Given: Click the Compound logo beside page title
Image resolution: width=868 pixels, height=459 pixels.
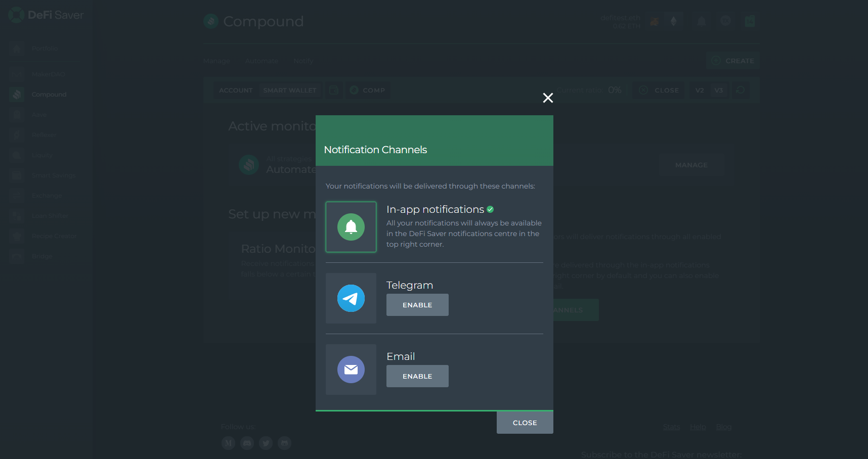Looking at the screenshot, I should [211, 21].
